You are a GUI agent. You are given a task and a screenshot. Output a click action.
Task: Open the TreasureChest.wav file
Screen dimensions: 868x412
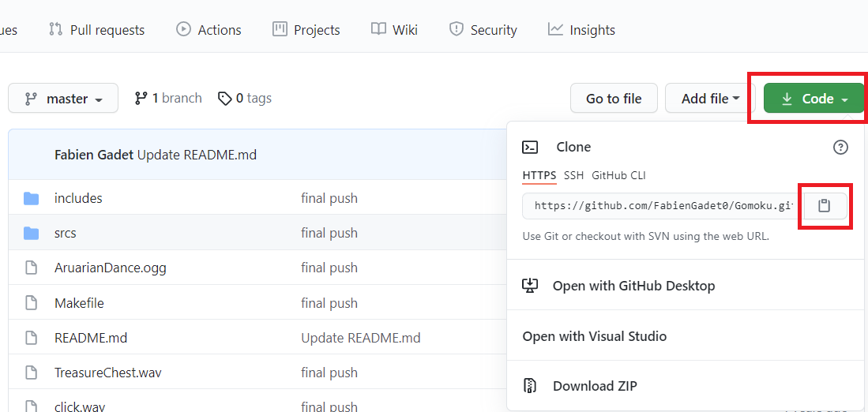pos(108,373)
